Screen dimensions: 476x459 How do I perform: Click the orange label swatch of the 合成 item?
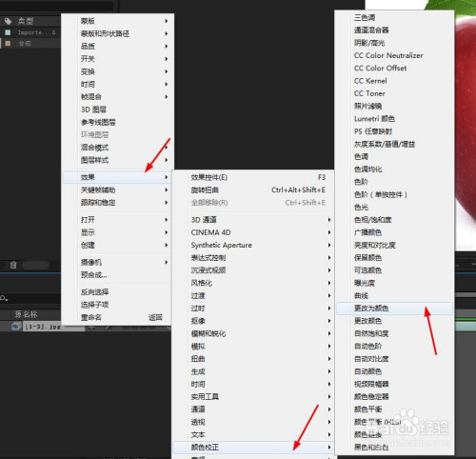[x=8, y=43]
